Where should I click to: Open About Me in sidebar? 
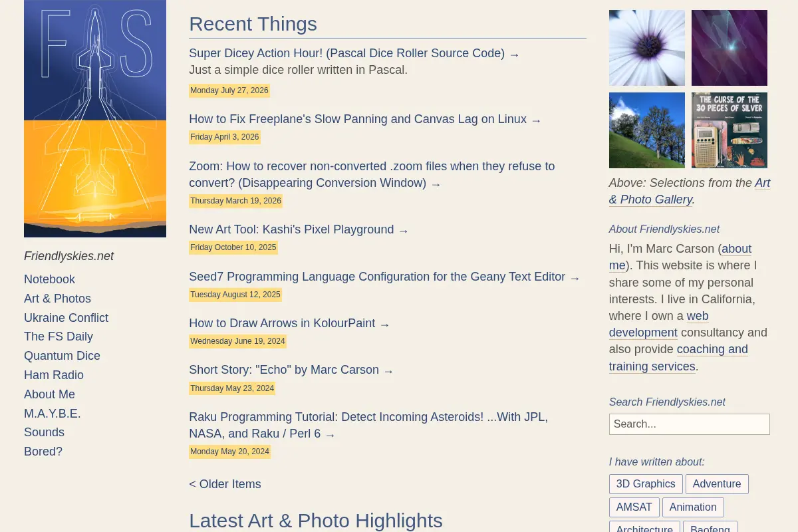[49, 394]
